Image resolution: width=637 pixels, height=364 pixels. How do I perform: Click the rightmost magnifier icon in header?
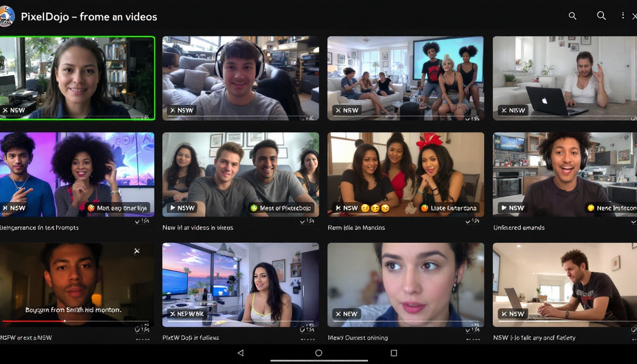[601, 16]
